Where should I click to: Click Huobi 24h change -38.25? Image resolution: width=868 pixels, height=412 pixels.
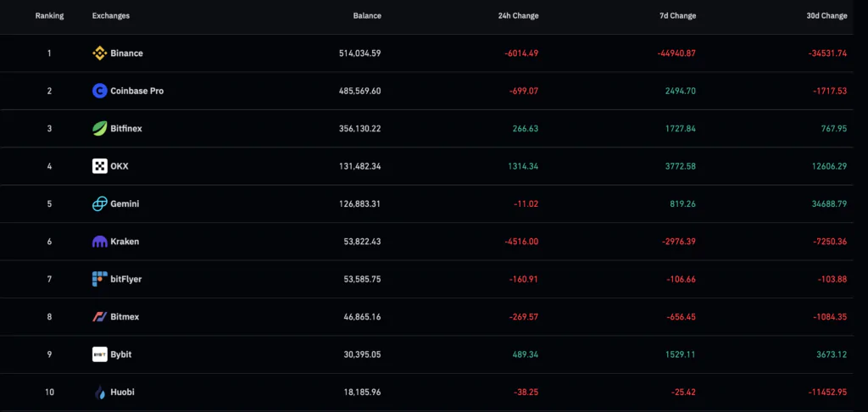526,392
